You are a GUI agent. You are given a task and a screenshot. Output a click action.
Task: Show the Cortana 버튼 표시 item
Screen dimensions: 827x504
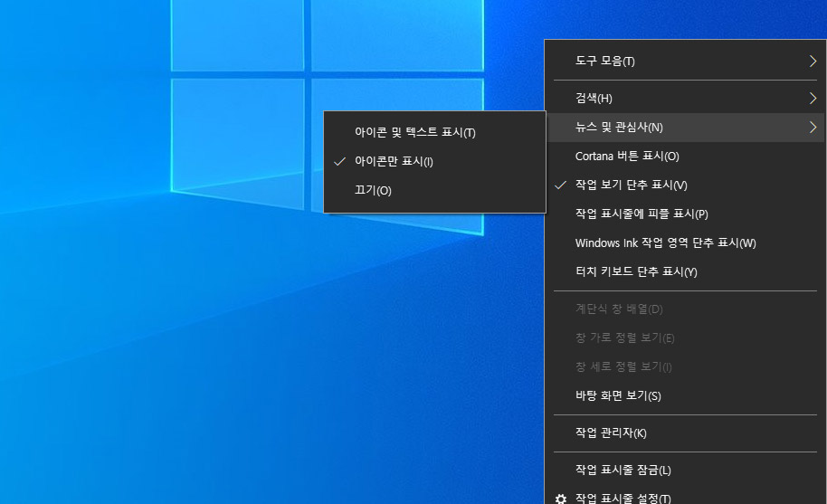[x=626, y=156]
